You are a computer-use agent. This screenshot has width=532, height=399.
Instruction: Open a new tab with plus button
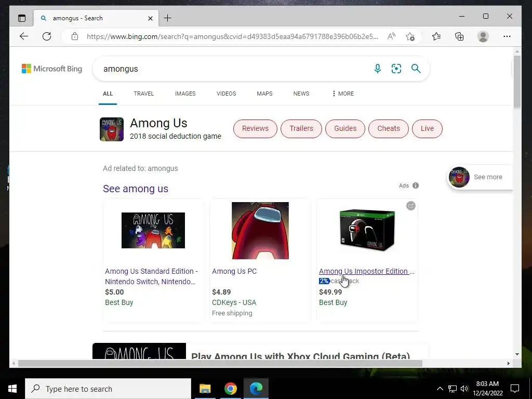pyautogui.click(x=168, y=18)
